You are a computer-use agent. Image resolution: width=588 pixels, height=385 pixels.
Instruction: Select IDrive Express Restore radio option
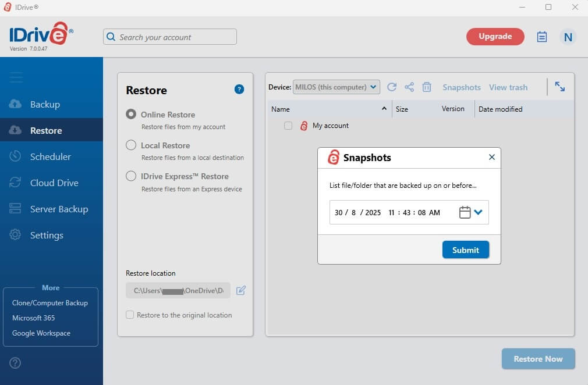pos(131,176)
